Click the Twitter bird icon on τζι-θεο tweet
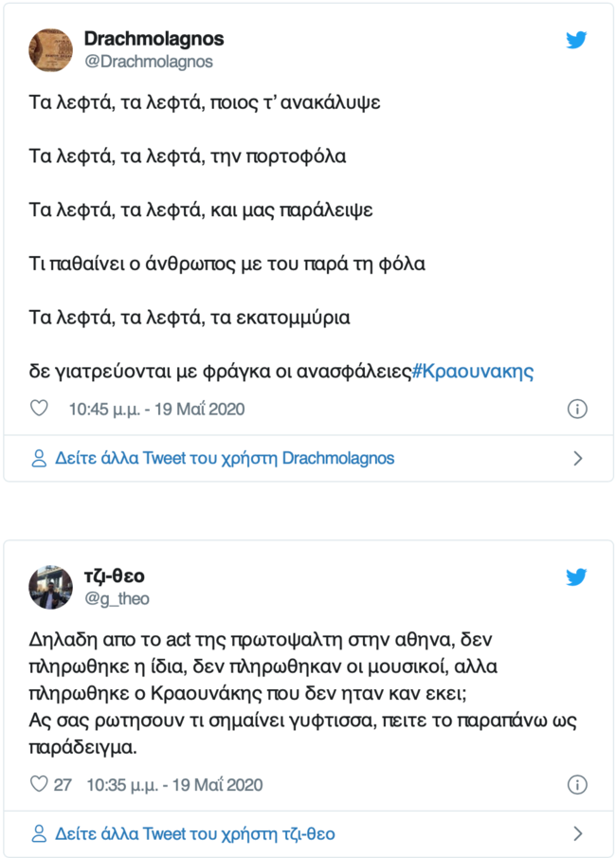Image resolution: width=616 pixels, height=858 pixels. (x=576, y=576)
